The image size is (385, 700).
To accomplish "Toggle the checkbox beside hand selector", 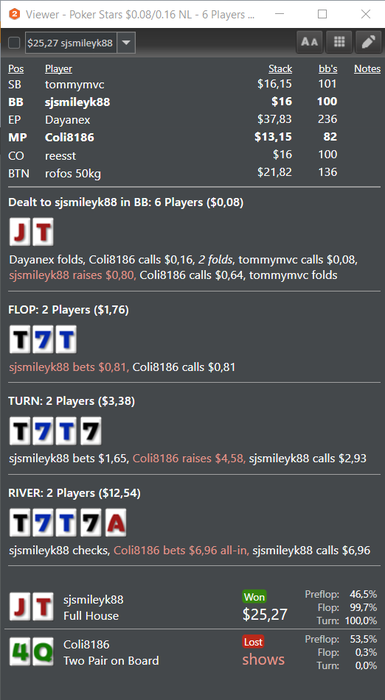I will [14, 43].
